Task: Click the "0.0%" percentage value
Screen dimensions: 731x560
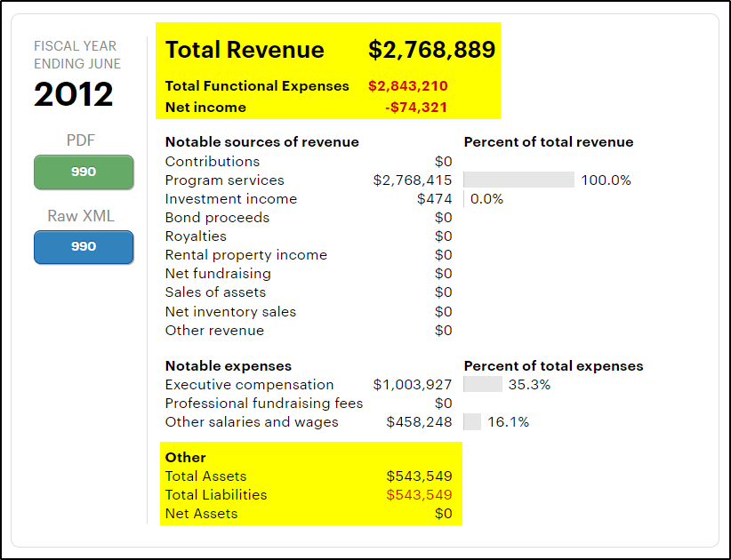Action: pos(486,199)
